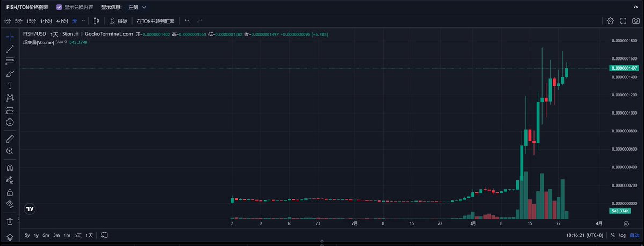
Task: Select the brush drawing tool
Action: tap(10, 73)
